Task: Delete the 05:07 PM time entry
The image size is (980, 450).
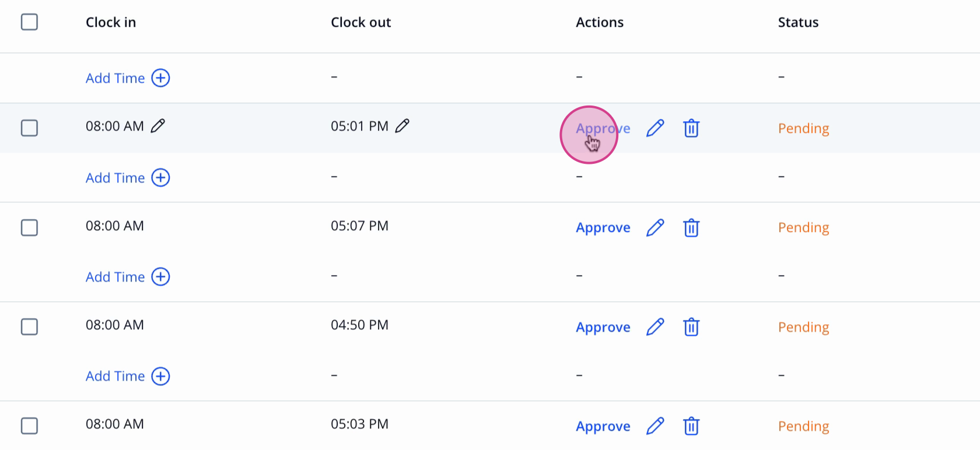Action: tap(691, 227)
